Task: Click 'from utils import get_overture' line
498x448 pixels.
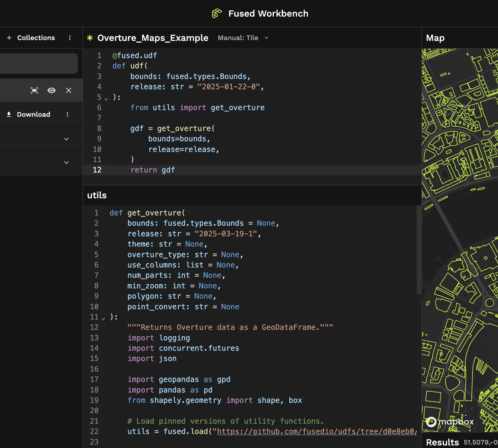Action: tap(197, 108)
